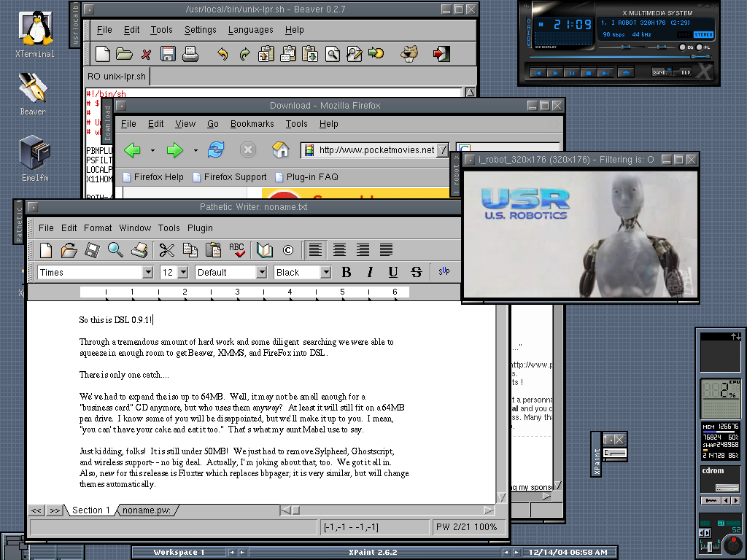The width and height of the screenshot is (747, 560).
Task: Click the open folder icon in Beaver
Action: pos(124,54)
